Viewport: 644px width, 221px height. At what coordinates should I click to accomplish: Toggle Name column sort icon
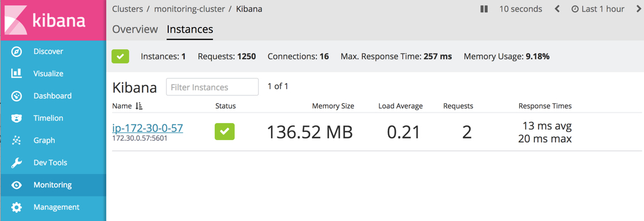click(x=139, y=106)
